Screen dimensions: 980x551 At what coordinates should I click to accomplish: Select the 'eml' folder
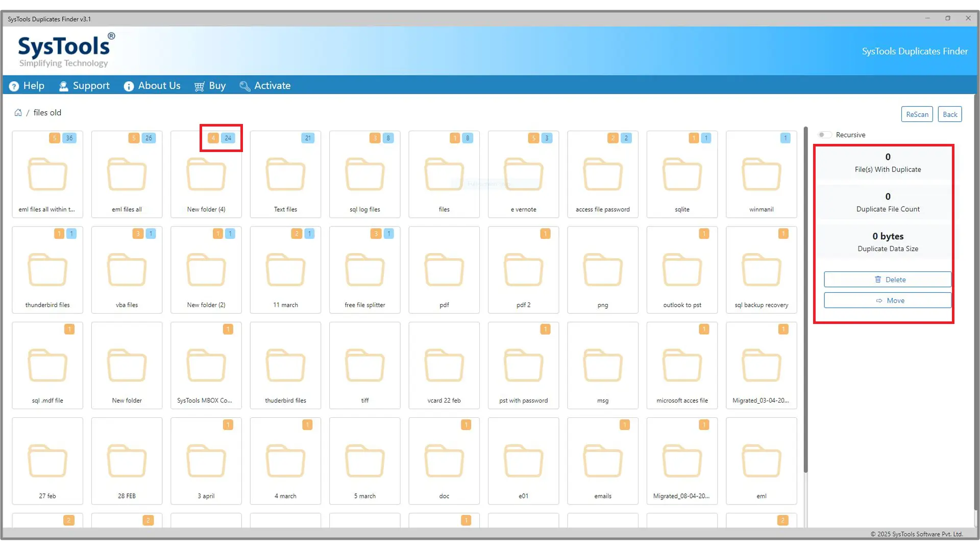762,461
